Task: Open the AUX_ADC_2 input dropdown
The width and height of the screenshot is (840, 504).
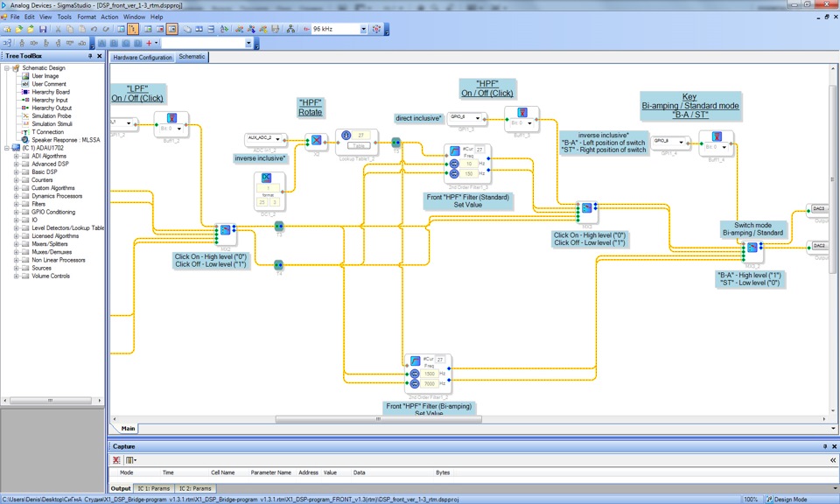Action: coord(277,139)
